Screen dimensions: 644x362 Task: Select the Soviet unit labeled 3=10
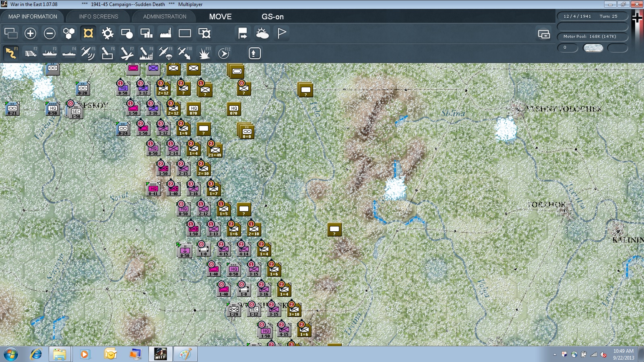pos(294,310)
